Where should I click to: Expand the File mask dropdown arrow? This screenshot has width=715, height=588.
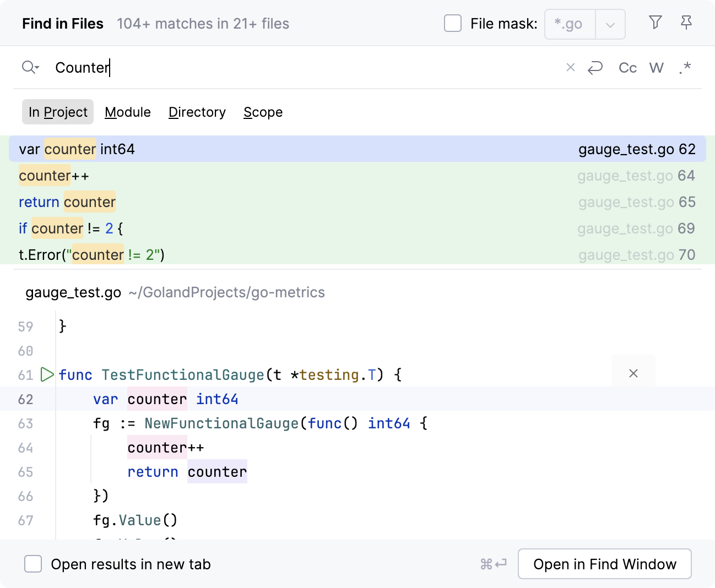point(610,25)
